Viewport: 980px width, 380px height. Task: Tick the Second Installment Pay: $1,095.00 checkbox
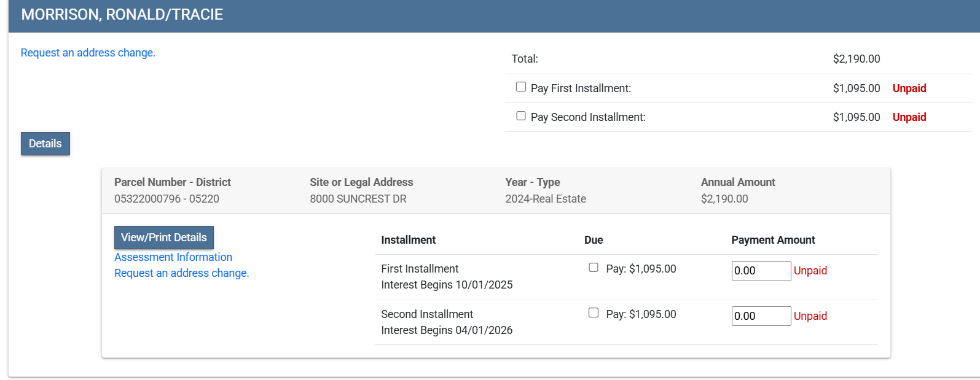click(x=594, y=313)
